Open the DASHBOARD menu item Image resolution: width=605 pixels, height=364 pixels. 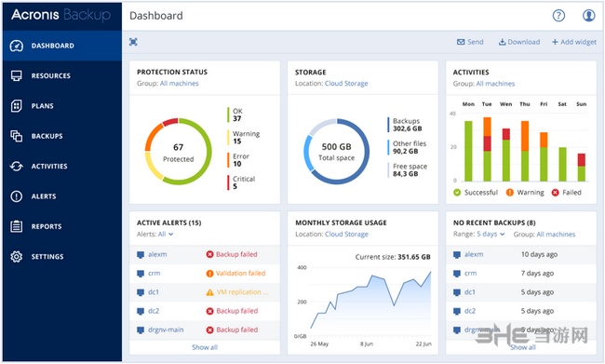coord(62,46)
